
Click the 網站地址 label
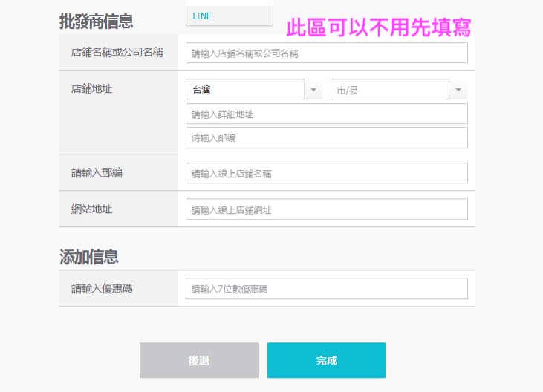tap(92, 209)
